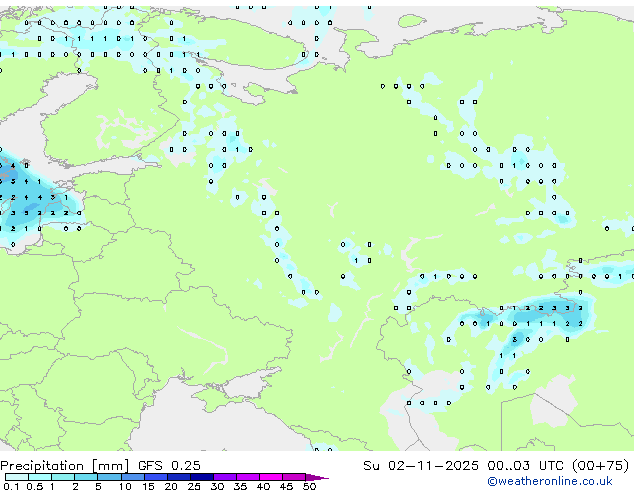Click legend scale label '20'
The height and width of the screenshot is (490, 634).
[x=171, y=486]
